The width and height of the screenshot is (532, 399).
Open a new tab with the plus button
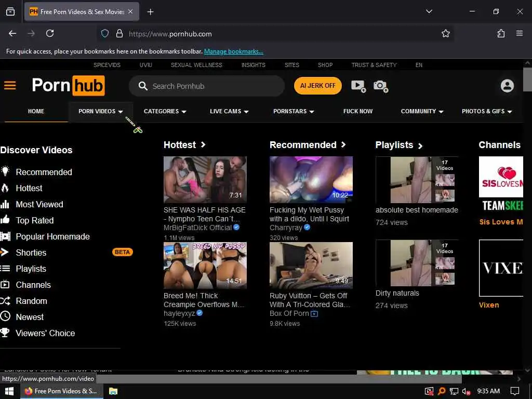click(150, 12)
